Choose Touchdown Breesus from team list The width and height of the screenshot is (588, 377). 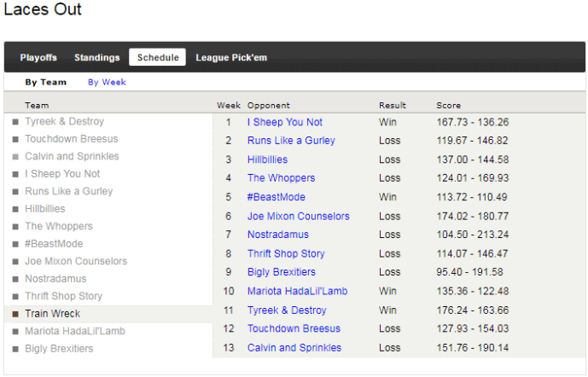coord(71,139)
